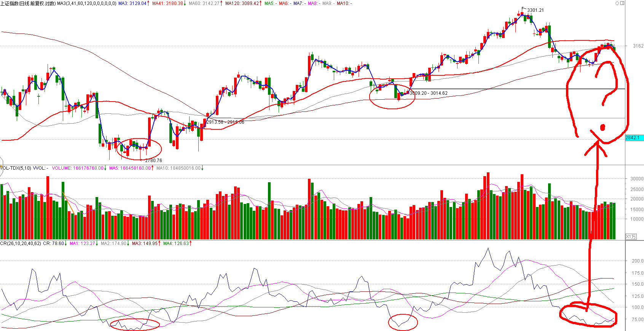Click the 125.0 CR axis label
This screenshot has height=331, width=644.
coord(638,296)
